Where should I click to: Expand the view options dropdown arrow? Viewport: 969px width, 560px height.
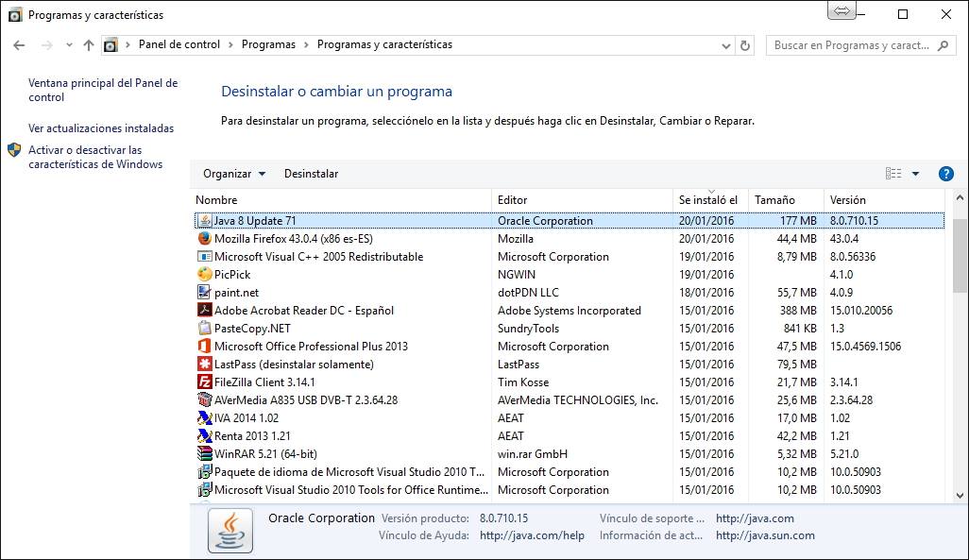pyautogui.click(x=915, y=174)
